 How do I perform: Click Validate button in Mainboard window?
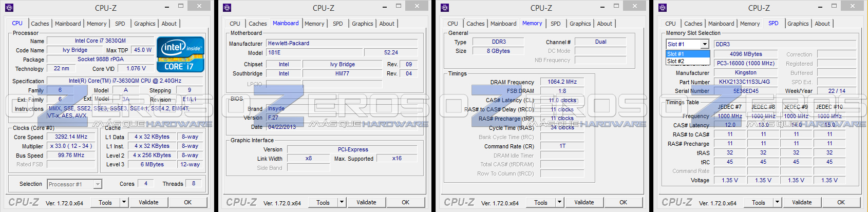click(366, 202)
